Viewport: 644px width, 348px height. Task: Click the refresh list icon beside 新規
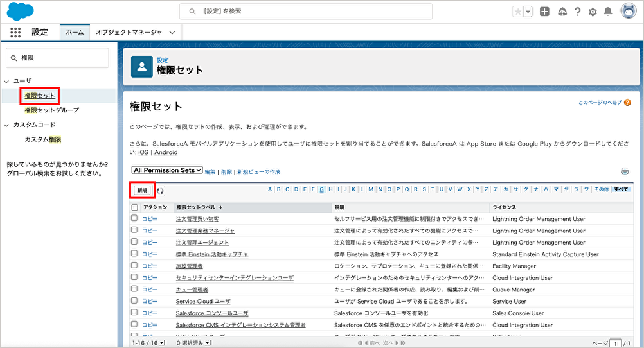pos(160,191)
